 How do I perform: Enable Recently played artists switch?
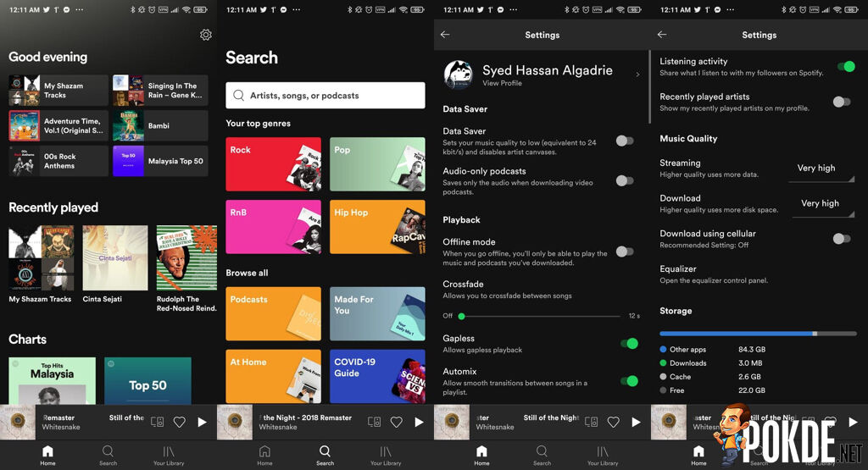tap(842, 102)
